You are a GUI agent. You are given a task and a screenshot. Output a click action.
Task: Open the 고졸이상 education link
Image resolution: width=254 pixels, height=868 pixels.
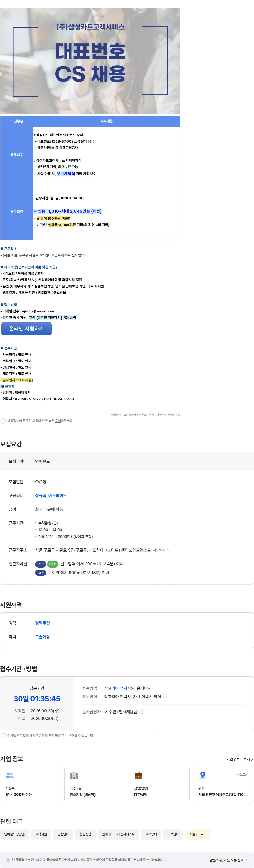pyautogui.click(x=42, y=636)
